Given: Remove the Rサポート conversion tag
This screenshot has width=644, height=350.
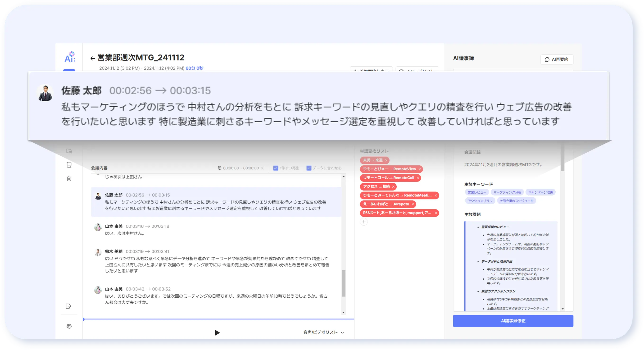Looking at the screenshot, I should [x=435, y=213].
